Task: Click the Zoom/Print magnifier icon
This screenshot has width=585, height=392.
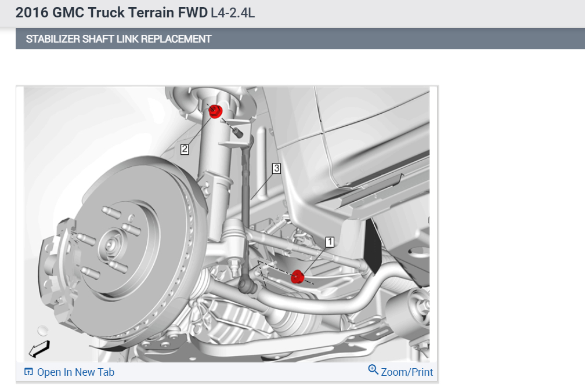Action: pyautogui.click(x=373, y=369)
